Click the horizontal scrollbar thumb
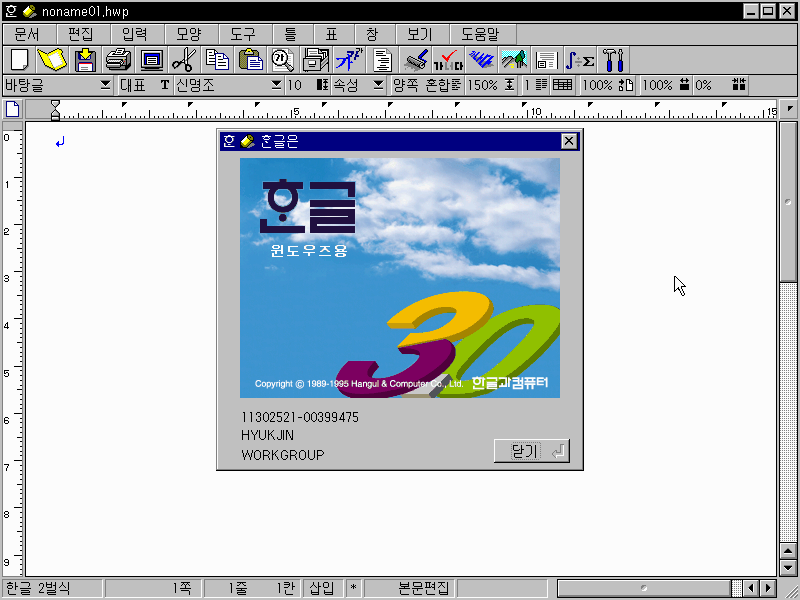Viewport: 800px width, 600px height. coord(644,588)
